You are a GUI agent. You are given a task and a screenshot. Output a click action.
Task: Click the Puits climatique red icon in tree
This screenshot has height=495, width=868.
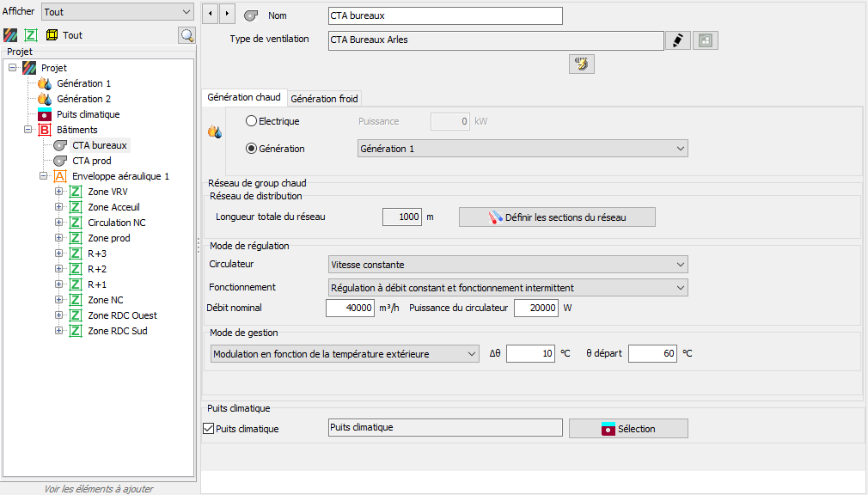[x=45, y=114]
